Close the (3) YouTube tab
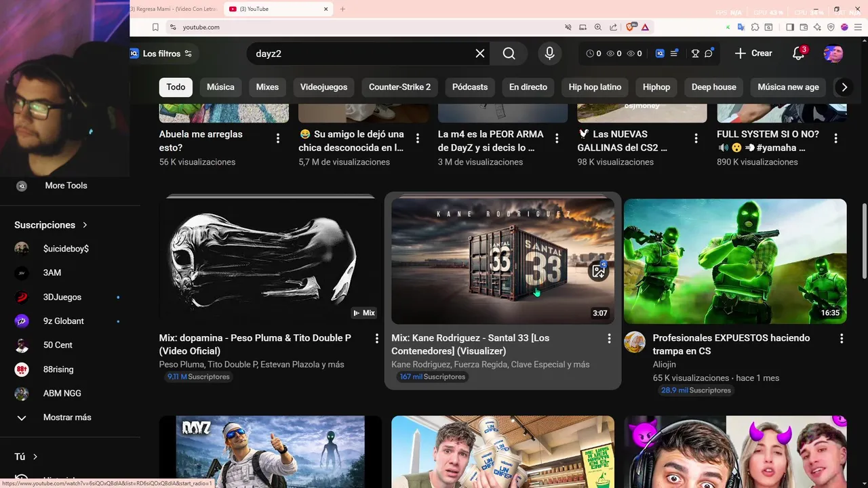This screenshot has height=488, width=868. [x=325, y=9]
